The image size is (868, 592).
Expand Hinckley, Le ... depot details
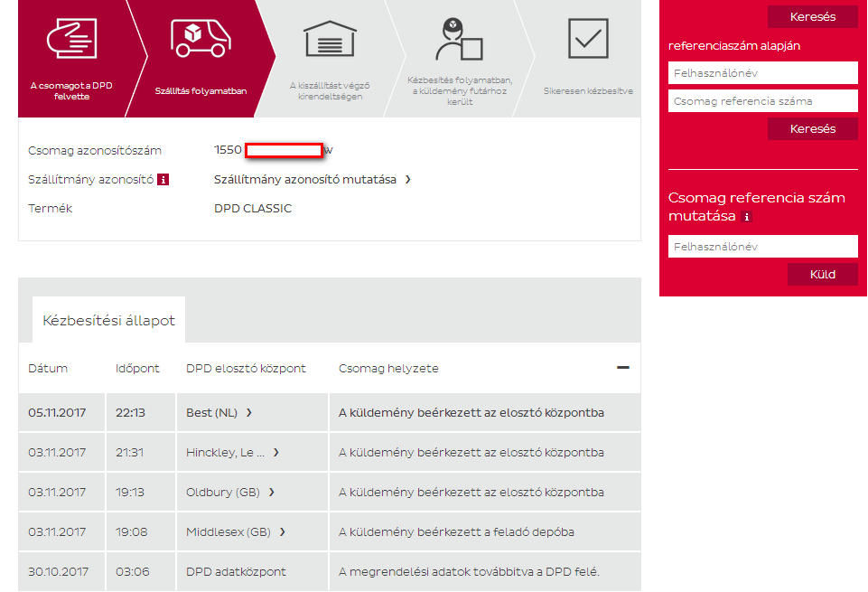pyautogui.click(x=275, y=453)
